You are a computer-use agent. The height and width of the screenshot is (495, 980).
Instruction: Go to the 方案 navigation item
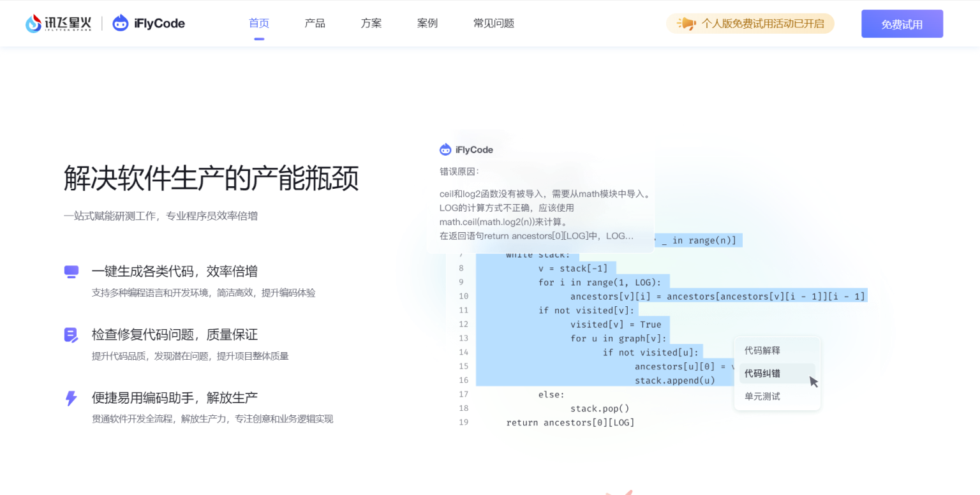[x=371, y=24]
